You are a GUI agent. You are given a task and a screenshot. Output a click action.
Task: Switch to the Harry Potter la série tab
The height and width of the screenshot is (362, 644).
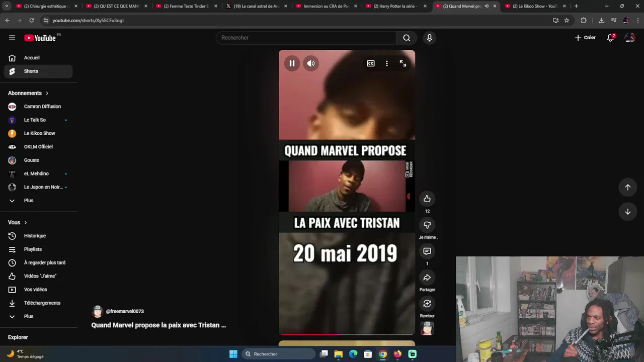click(395, 6)
